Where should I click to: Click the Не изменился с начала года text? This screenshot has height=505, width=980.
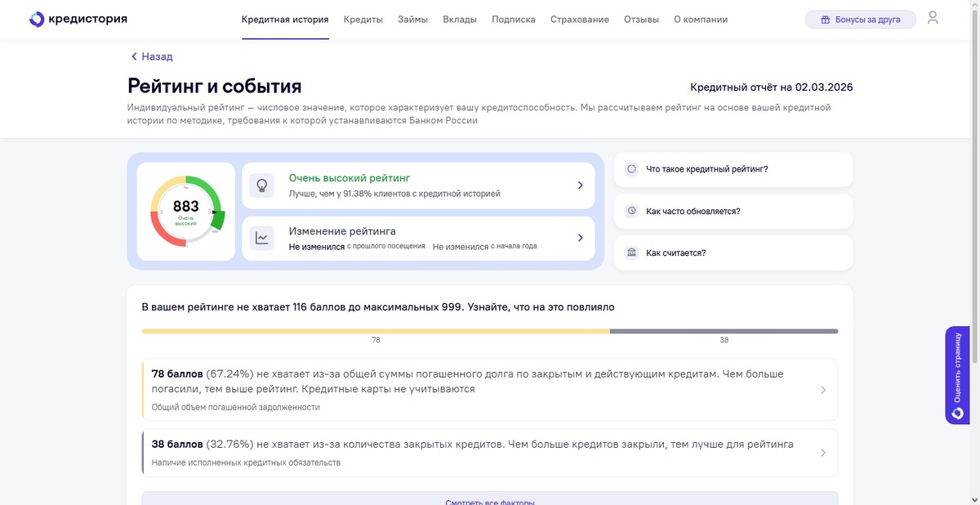tap(484, 246)
